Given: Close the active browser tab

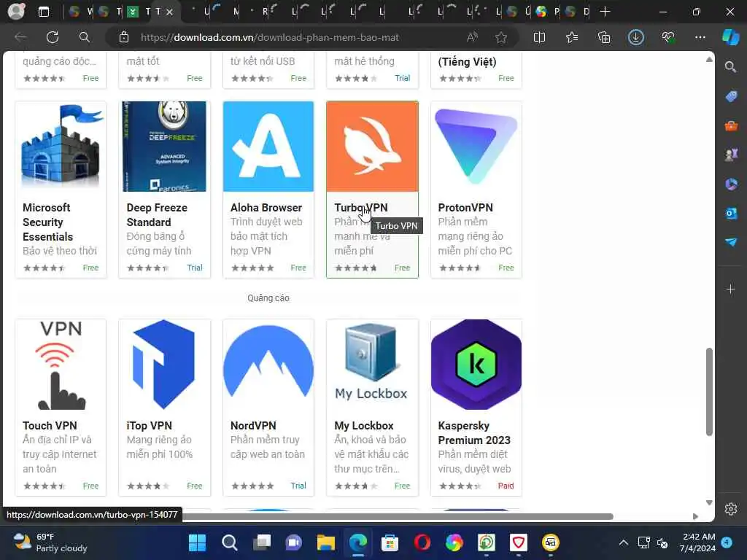Looking at the screenshot, I should tap(169, 12).
